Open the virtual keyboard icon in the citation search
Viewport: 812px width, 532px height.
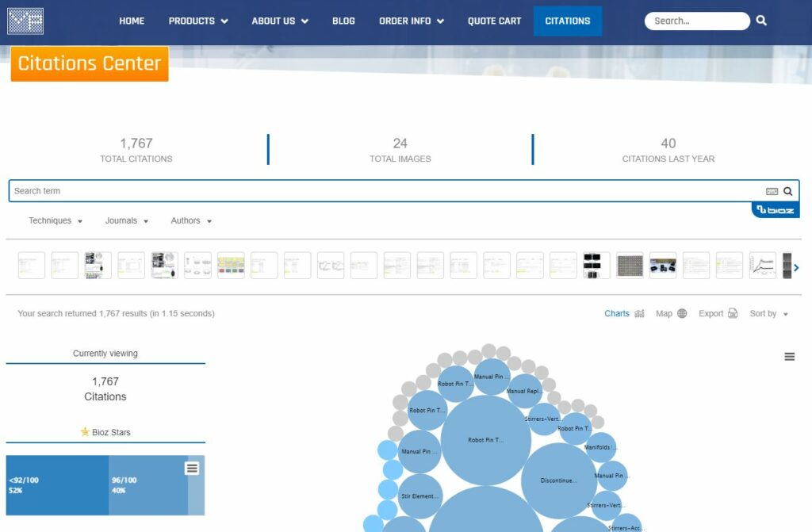click(x=772, y=191)
